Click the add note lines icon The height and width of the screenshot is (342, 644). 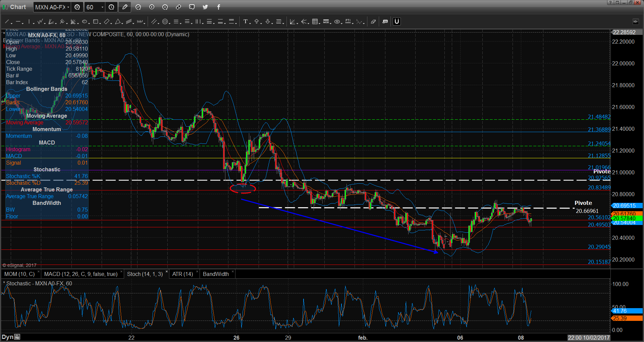click(x=385, y=22)
